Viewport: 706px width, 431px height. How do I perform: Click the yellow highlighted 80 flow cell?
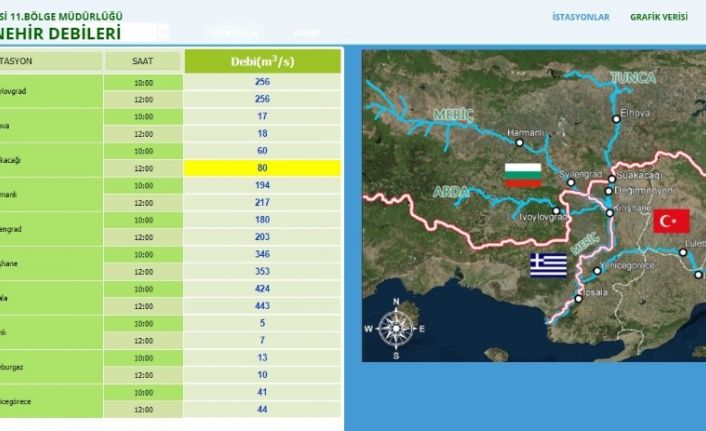(x=262, y=168)
